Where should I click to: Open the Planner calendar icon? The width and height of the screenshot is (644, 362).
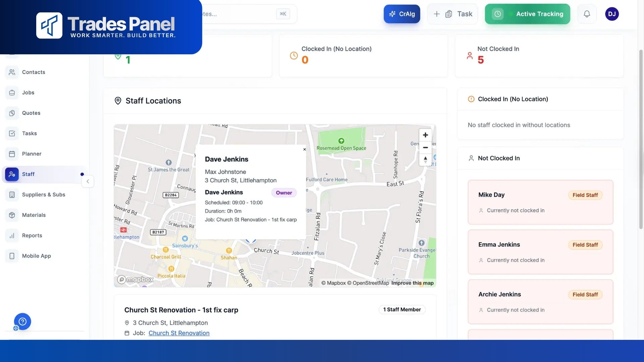point(12,154)
